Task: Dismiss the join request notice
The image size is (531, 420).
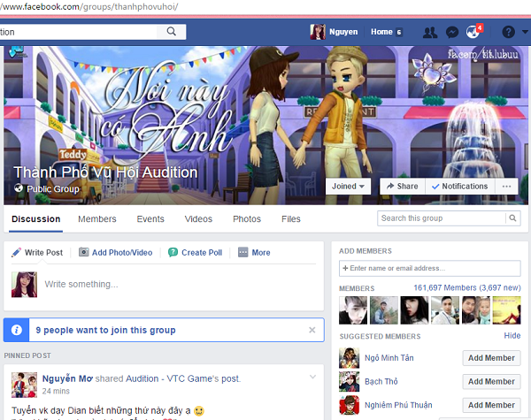Action: click(x=312, y=330)
